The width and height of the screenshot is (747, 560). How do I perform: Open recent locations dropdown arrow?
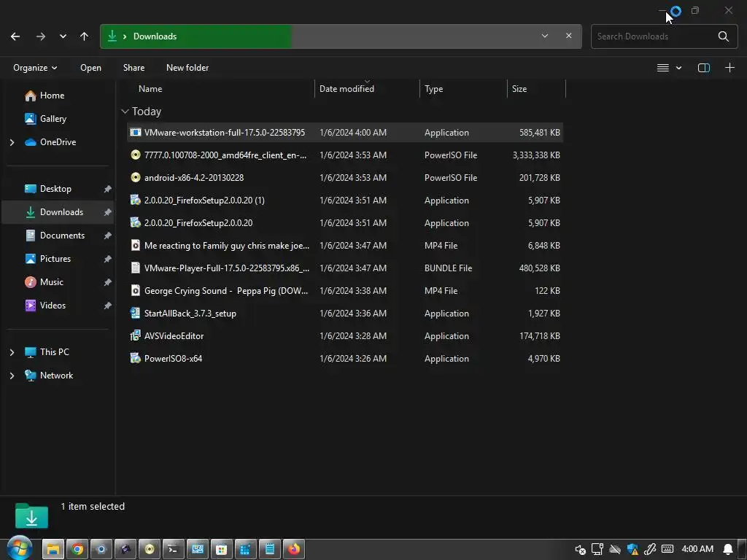click(63, 36)
